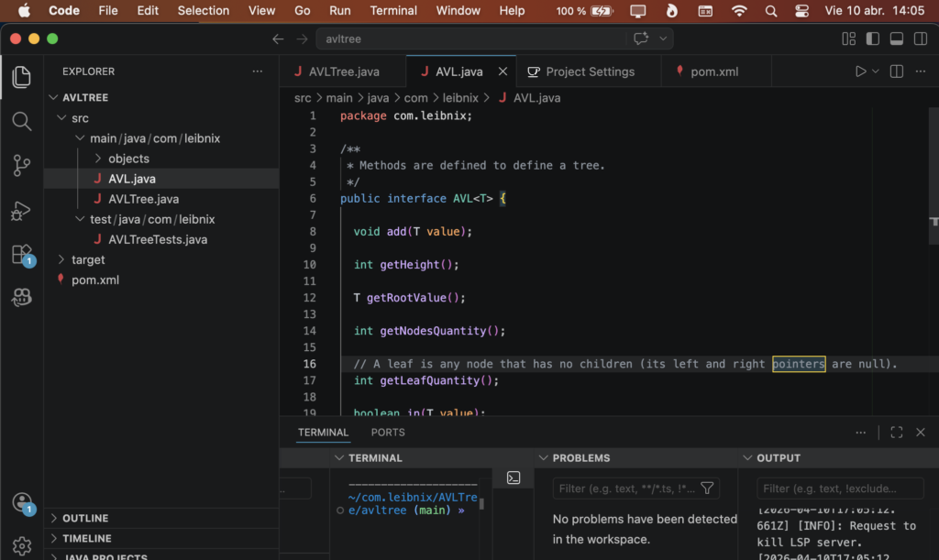The width and height of the screenshot is (939, 560).
Task: Expand the target folder
Action: 88,259
